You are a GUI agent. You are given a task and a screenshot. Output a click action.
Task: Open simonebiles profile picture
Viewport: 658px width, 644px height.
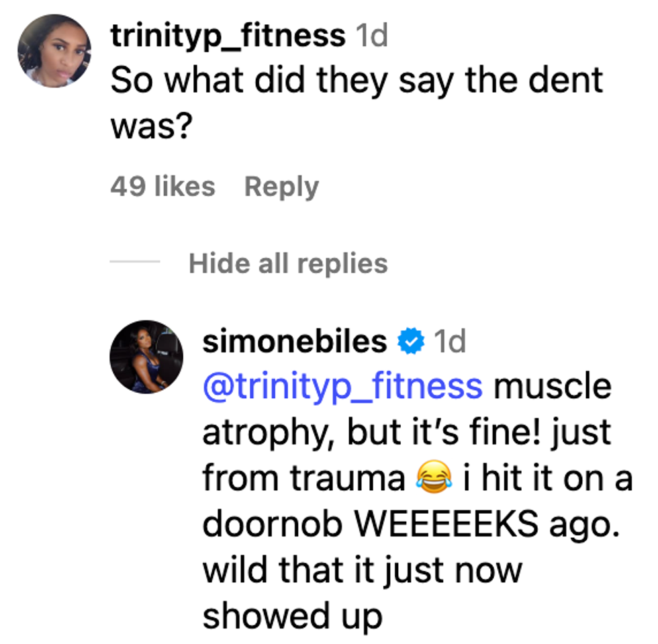click(x=146, y=357)
